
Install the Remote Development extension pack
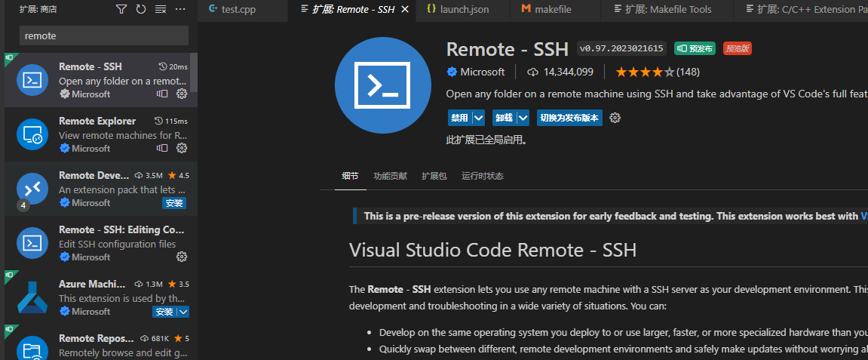pyautogui.click(x=174, y=203)
